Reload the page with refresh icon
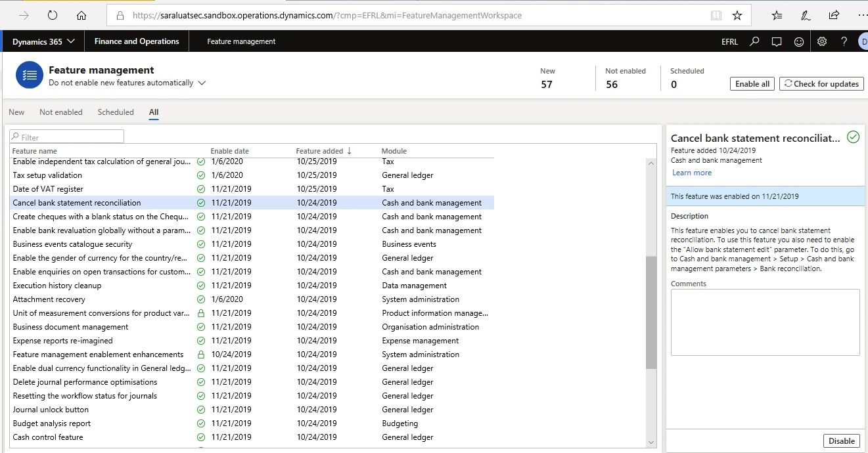This screenshot has height=453, width=868. (x=53, y=15)
